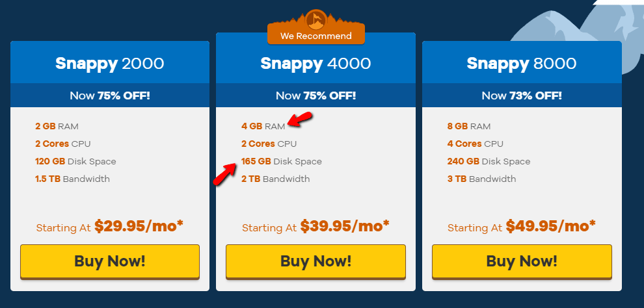Click the red arrow pointing at 165 GB
Image resolution: width=644 pixels, height=308 pixels.
[225, 175]
